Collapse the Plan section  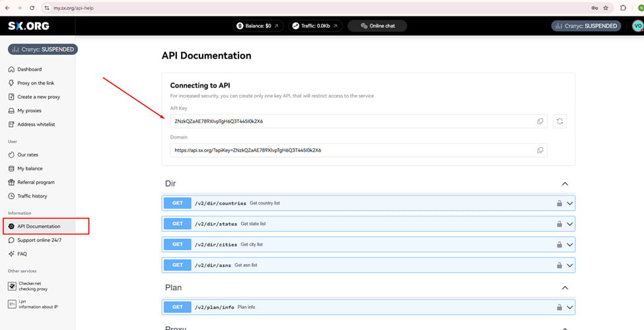[x=564, y=288]
